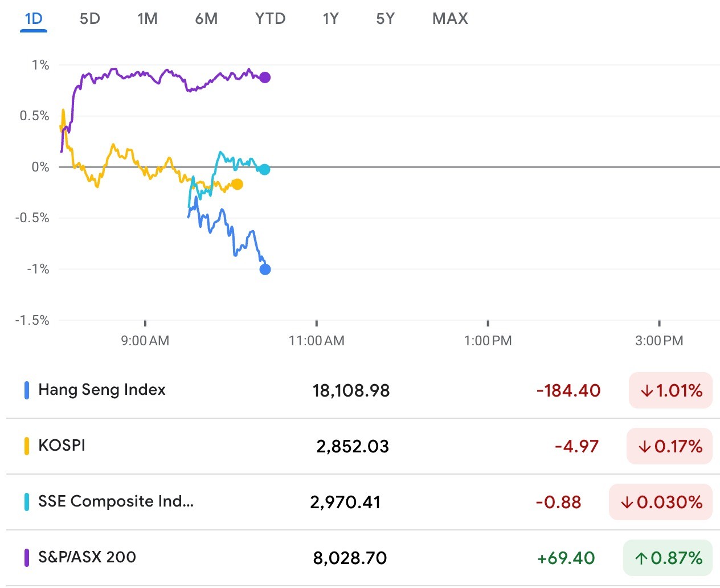Select the 1D time range tab
Image resolution: width=720 pixels, height=588 pixels.
click(34, 19)
